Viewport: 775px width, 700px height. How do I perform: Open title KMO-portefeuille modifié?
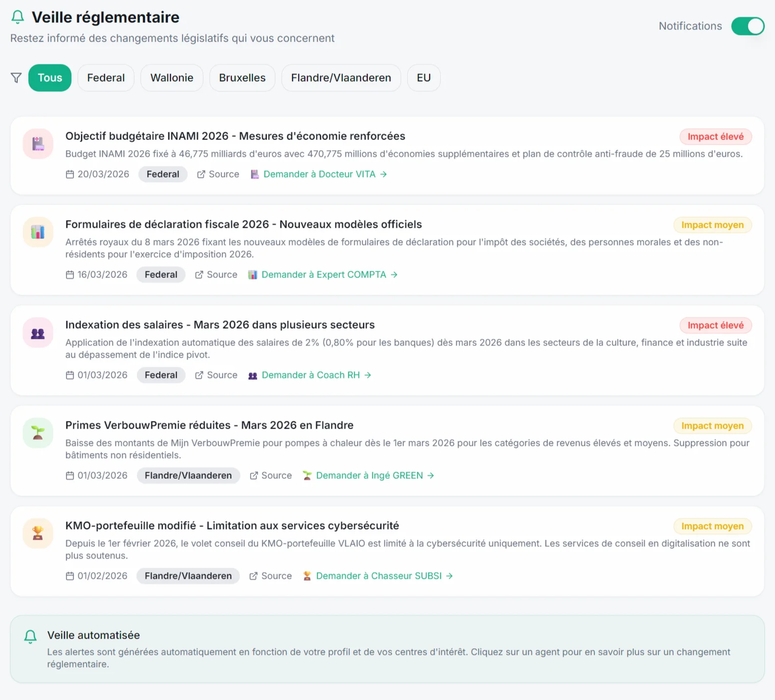coord(232,526)
